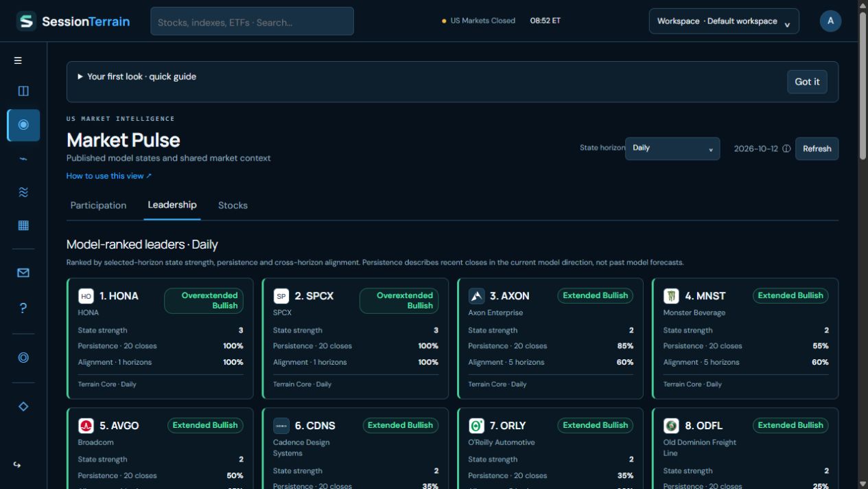Click the Refresh button

pyautogui.click(x=817, y=148)
